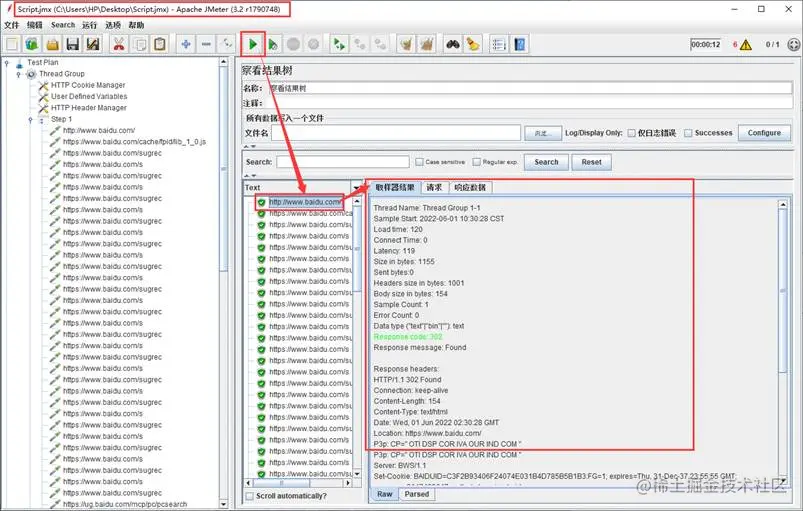Open the Function Helper list icon
Image resolution: width=803 pixels, height=511 pixels.
point(499,45)
